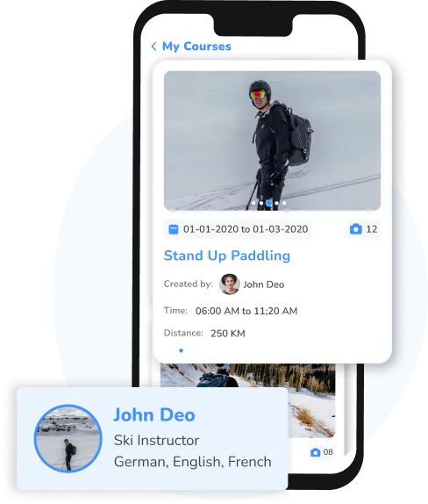Image resolution: width=428 pixels, height=504 pixels.
Task: Select the last white carousel dot on photo
Action: [284, 203]
